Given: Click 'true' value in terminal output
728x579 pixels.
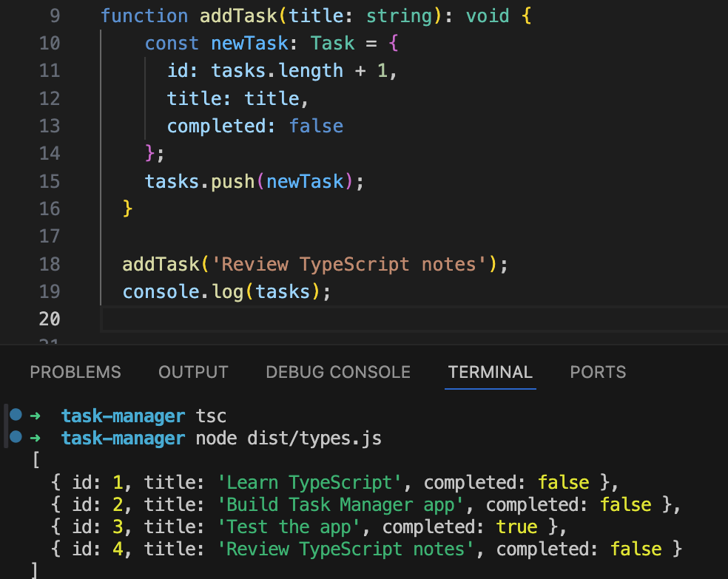Looking at the screenshot, I should [516, 527].
